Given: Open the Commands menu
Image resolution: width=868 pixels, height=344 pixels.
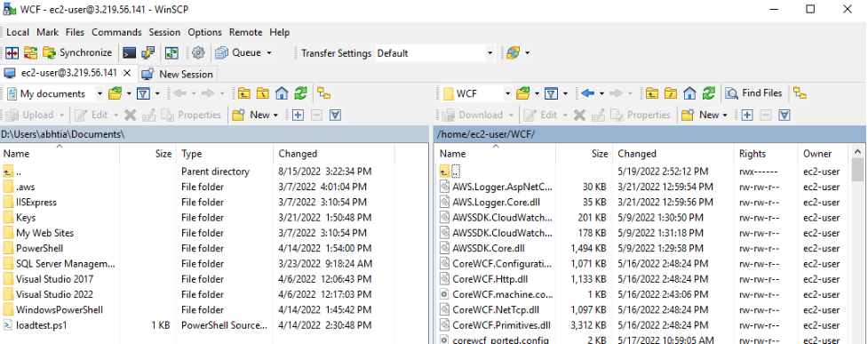Looking at the screenshot, I should 116,32.
